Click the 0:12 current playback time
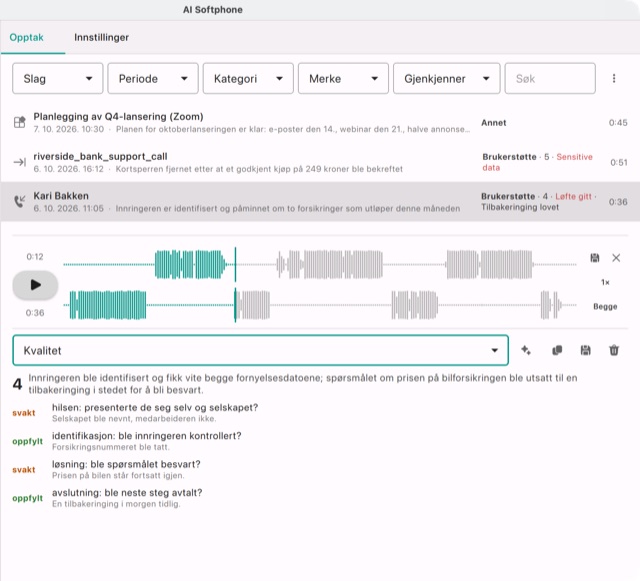Screen dimensions: 640x581 35,257
